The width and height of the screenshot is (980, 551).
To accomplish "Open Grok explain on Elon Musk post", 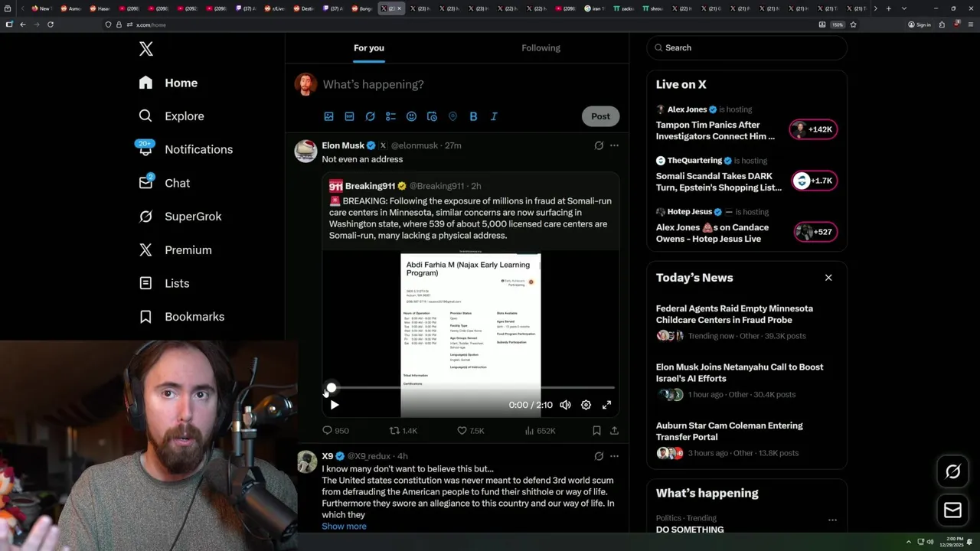I will click(599, 145).
